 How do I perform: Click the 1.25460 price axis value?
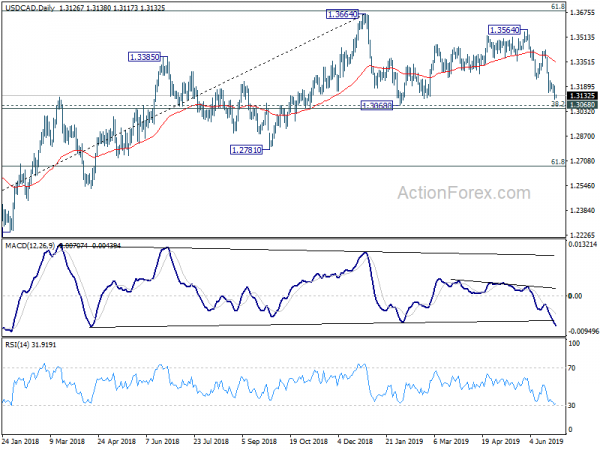tap(582, 186)
